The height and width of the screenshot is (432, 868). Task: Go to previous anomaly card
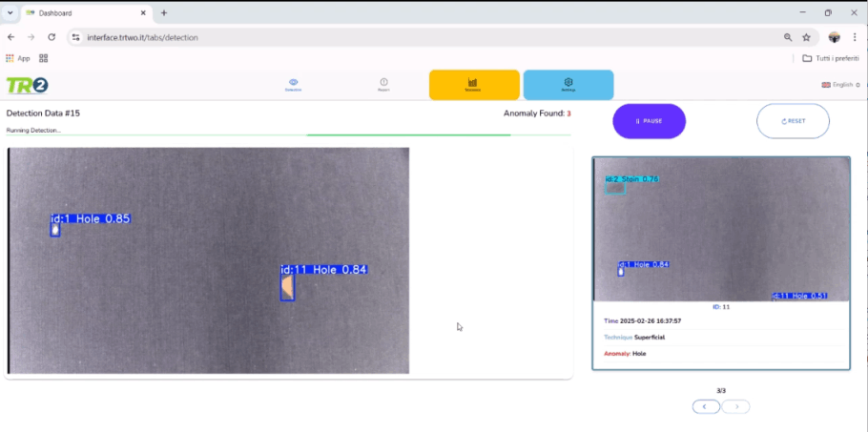[706, 406]
